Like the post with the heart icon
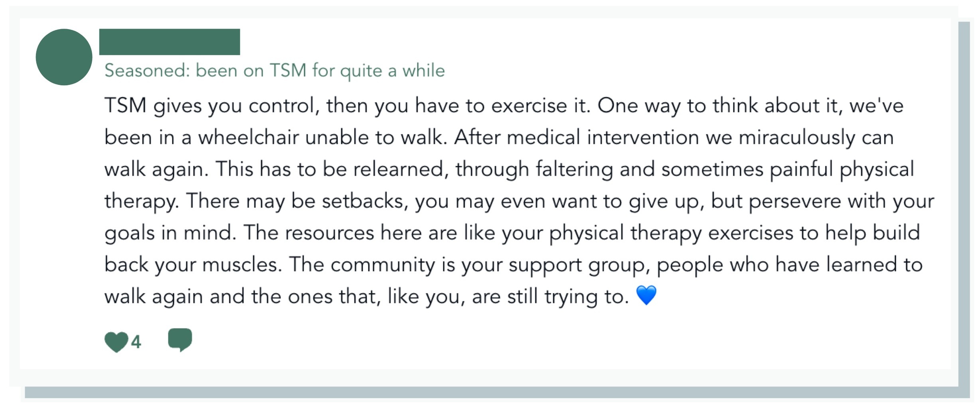980x411 pixels. tap(116, 342)
